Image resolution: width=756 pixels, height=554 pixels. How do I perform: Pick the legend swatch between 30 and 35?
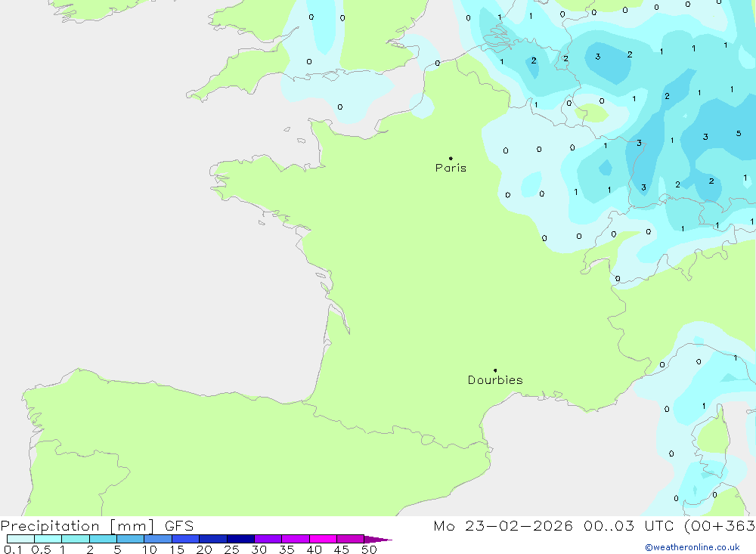268,539
